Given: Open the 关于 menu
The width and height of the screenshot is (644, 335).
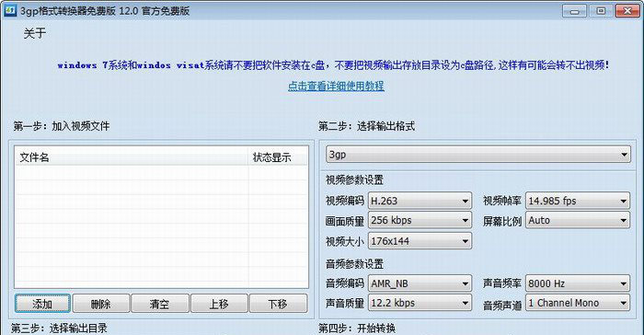Looking at the screenshot, I should coord(35,33).
